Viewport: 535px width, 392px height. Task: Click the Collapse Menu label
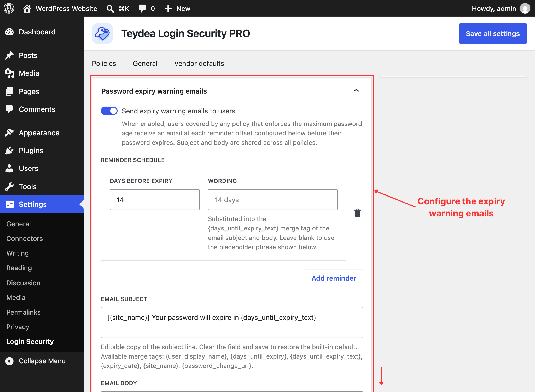coord(42,361)
